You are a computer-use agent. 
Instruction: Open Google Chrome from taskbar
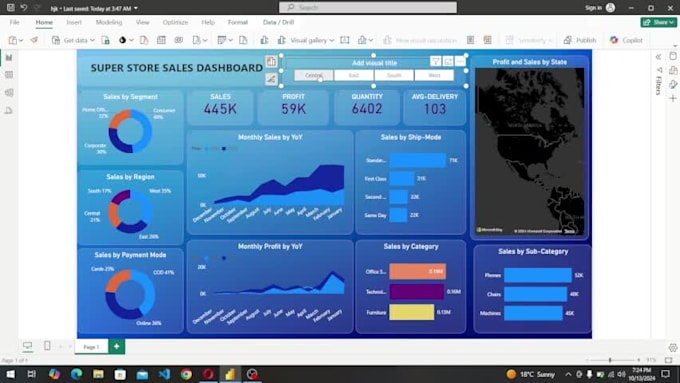[186, 374]
